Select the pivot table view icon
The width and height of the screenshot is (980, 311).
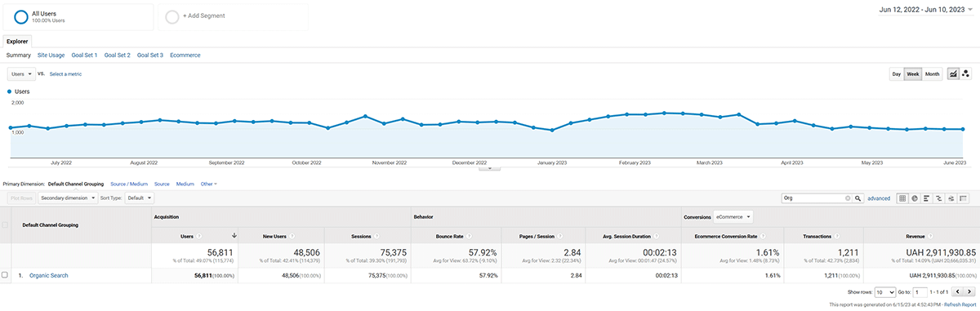(x=963, y=198)
